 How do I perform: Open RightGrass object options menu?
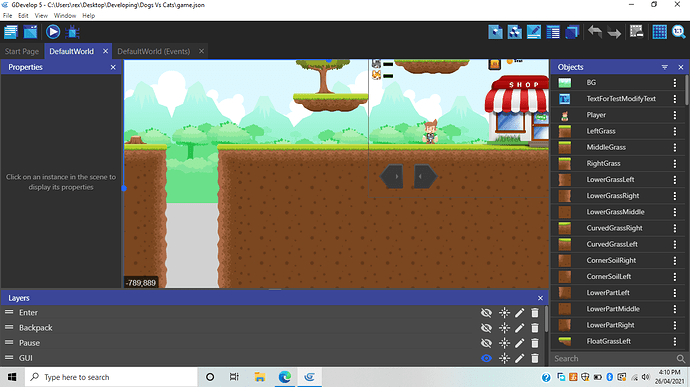pyautogui.click(x=675, y=163)
